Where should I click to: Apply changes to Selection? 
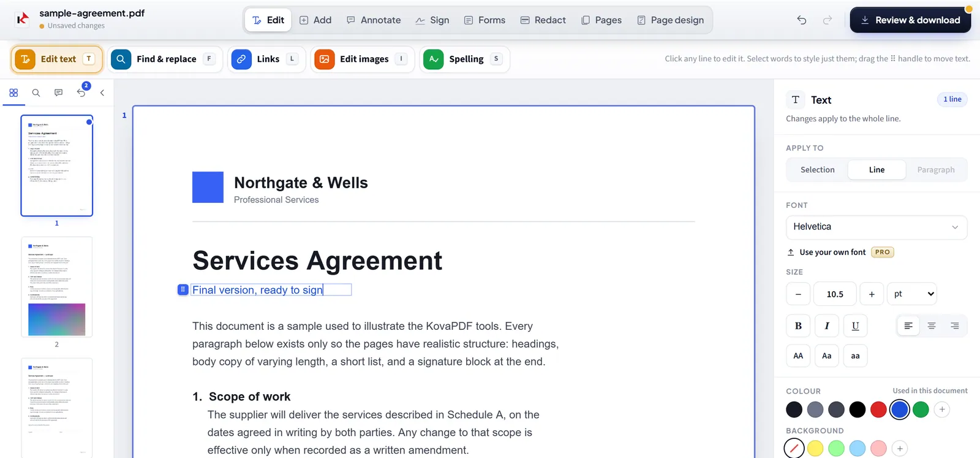pos(817,170)
